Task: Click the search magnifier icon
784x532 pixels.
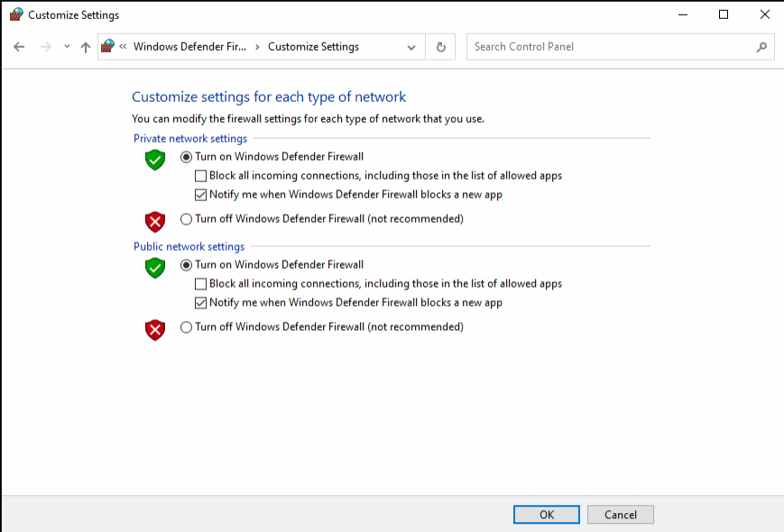Action: coord(761,47)
